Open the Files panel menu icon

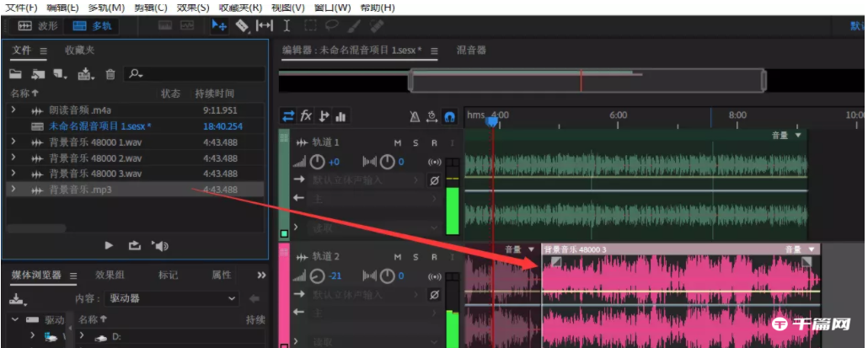point(43,51)
